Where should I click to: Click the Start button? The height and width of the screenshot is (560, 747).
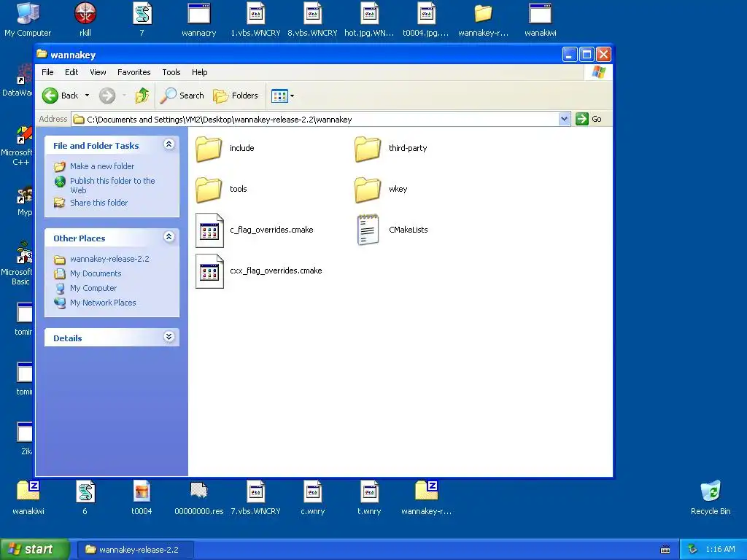34,550
